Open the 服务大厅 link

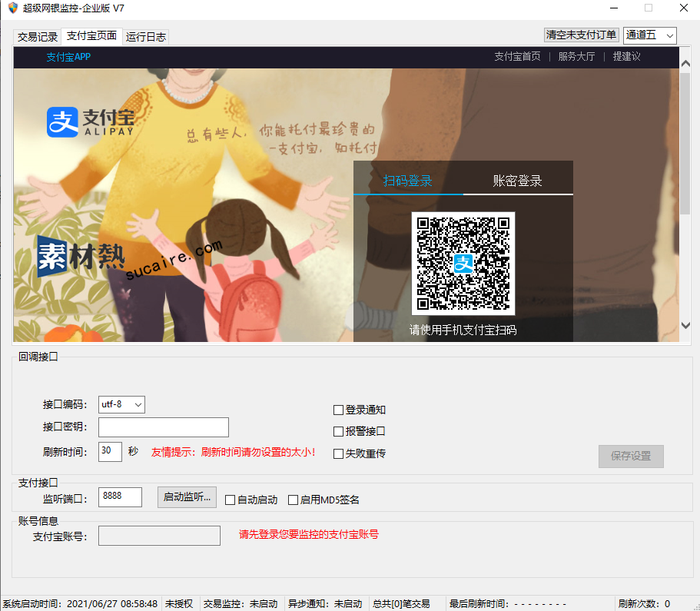coord(576,56)
